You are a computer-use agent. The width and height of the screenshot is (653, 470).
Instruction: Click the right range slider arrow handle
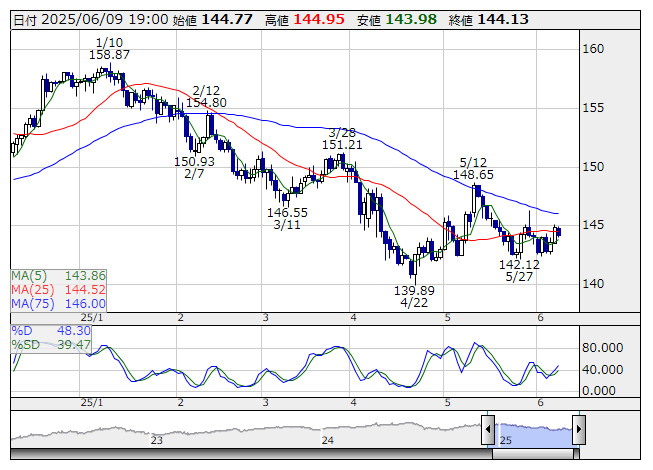click(x=579, y=430)
